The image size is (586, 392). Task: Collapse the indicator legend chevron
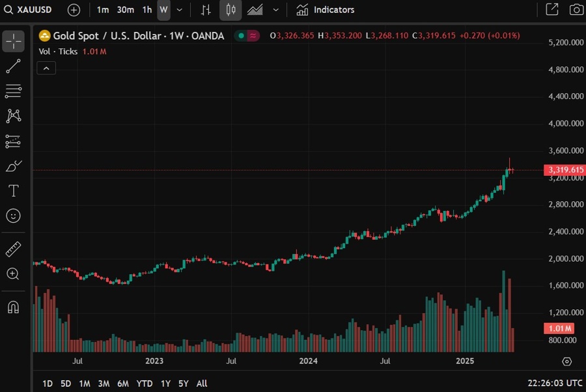(x=46, y=68)
